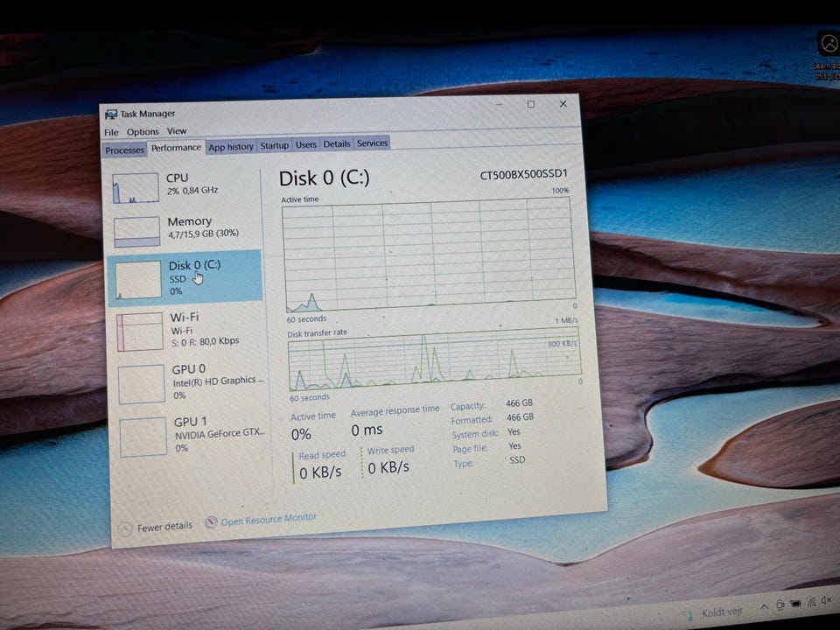Open the Options menu
Screen dimensions: 840x630
[143, 132]
